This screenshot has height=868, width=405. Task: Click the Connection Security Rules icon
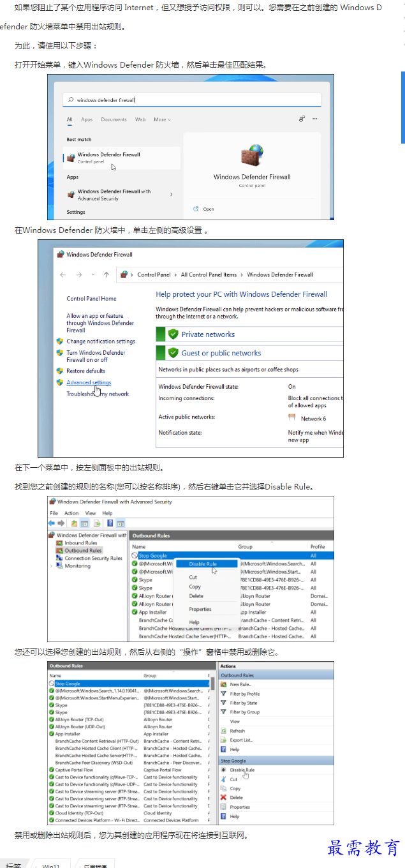tap(59, 558)
